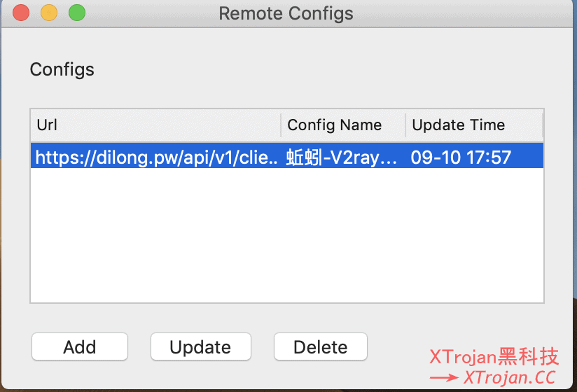This screenshot has width=577, height=392.
Task: Delete the selected config entry
Action: coord(321,346)
